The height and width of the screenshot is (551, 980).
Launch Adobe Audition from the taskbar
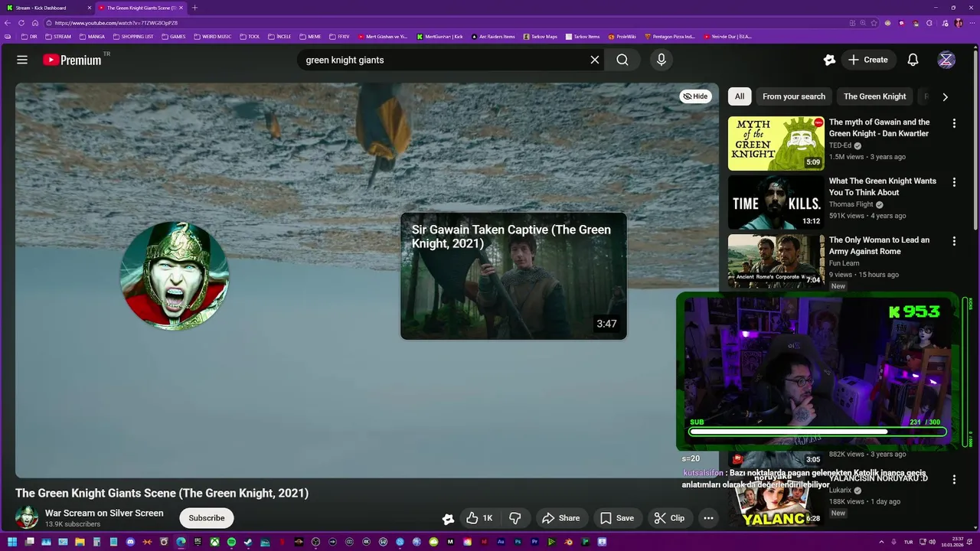click(501, 542)
